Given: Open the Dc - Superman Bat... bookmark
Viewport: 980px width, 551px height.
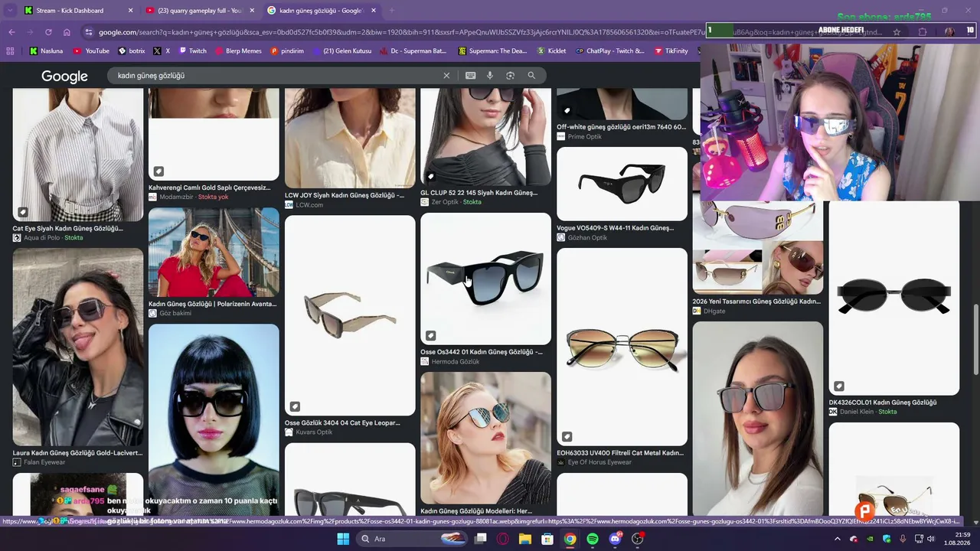Looking at the screenshot, I should click(413, 51).
